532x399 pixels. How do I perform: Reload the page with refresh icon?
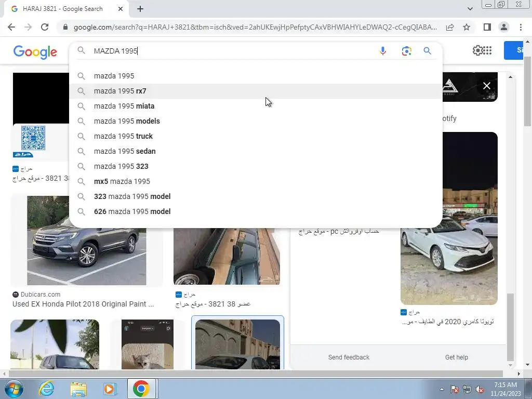pos(45,27)
